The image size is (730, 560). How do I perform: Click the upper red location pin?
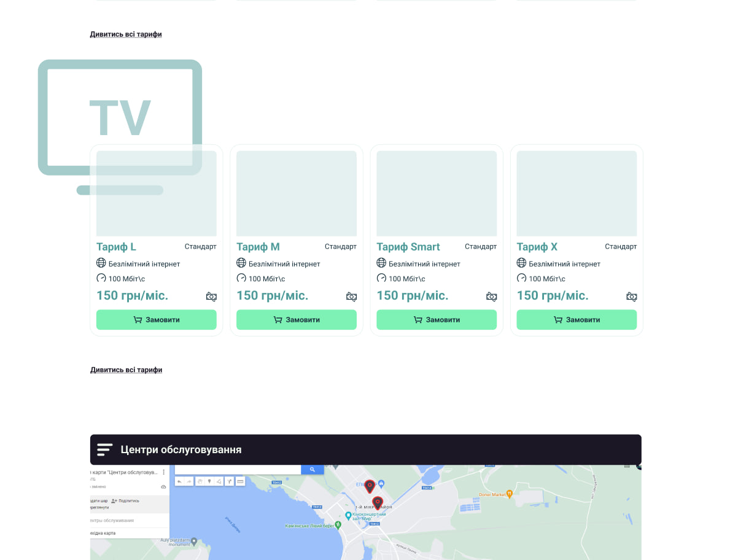tap(370, 486)
